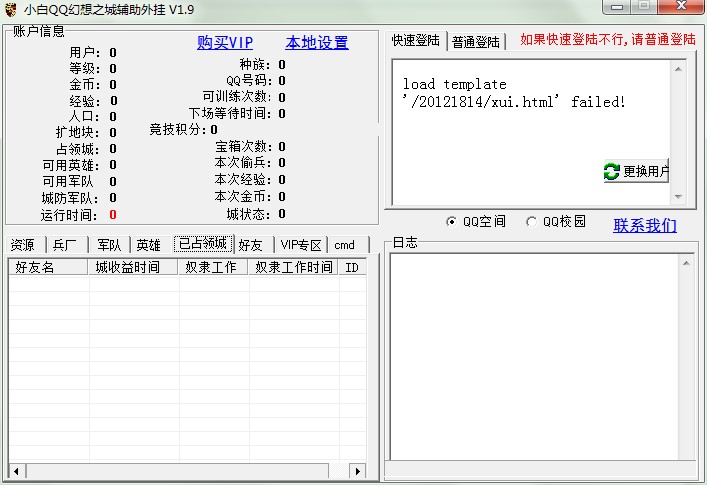Click the 运行时间 red value
The width and height of the screenshot is (707, 485).
tap(113, 215)
